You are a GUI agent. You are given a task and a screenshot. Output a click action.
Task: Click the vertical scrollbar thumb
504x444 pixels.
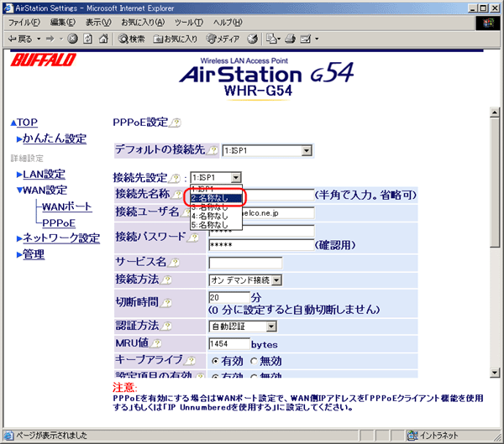coord(495,182)
